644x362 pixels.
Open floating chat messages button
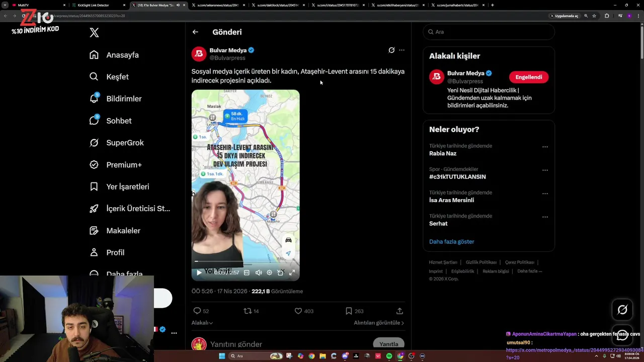coord(622,335)
